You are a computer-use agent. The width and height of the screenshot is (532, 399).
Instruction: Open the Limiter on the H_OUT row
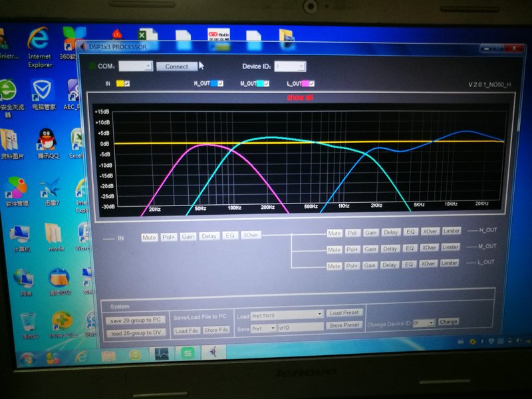(x=451, y=231)
